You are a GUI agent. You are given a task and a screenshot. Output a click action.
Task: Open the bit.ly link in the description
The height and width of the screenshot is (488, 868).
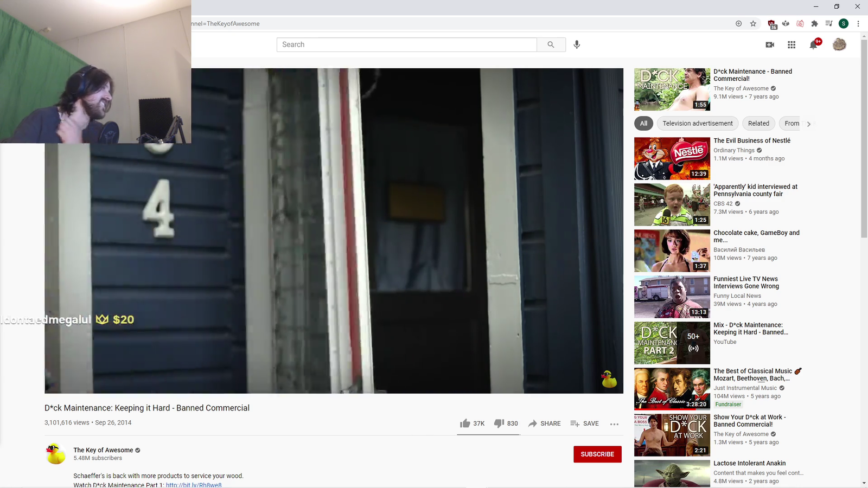pyautogui.click(x=194, y=485)
